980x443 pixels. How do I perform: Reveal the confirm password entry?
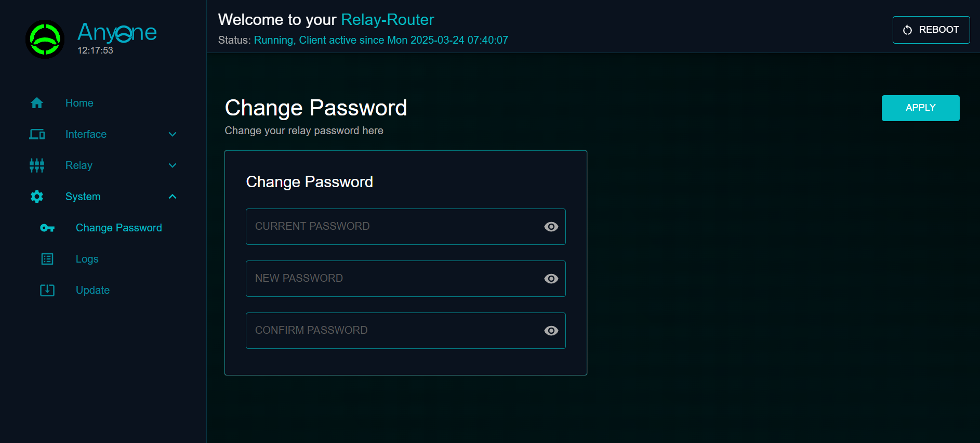coord(551,331)
